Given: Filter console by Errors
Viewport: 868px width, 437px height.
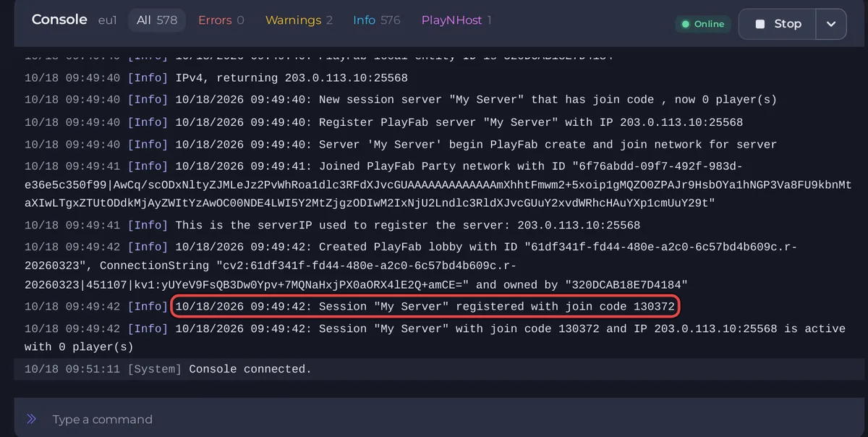Looking at the screenshot, I should pos(221,20).
